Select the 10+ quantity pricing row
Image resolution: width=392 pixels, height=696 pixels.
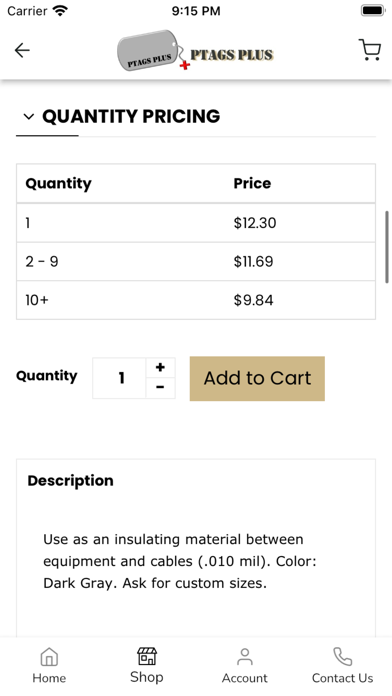pos(196,300)
